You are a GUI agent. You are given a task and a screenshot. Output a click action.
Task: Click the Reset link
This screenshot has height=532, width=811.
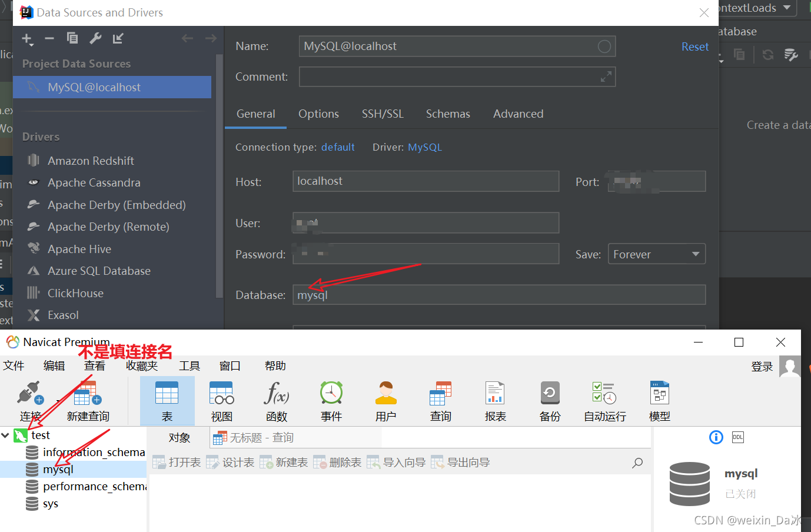[x=694, y=46]
